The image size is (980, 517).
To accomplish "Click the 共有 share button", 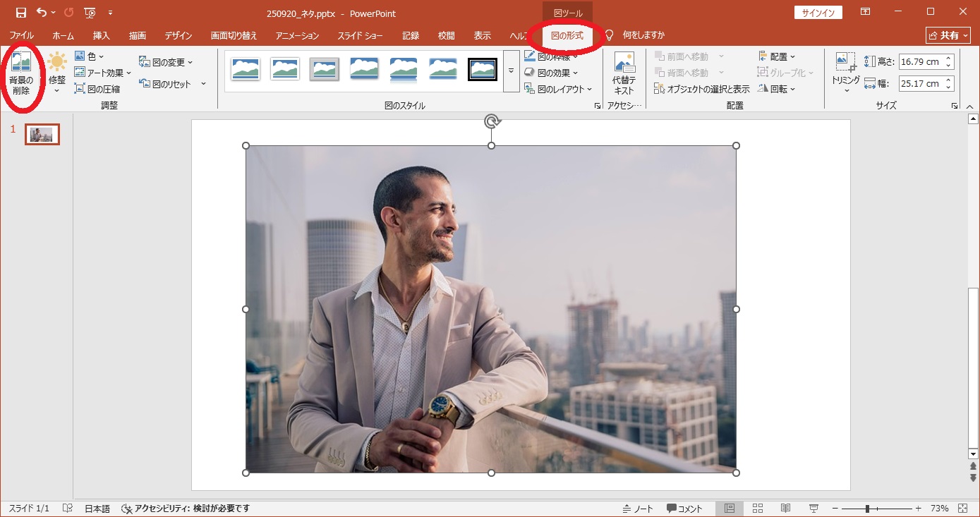I will pyautogui.click(x=948, y=35).
